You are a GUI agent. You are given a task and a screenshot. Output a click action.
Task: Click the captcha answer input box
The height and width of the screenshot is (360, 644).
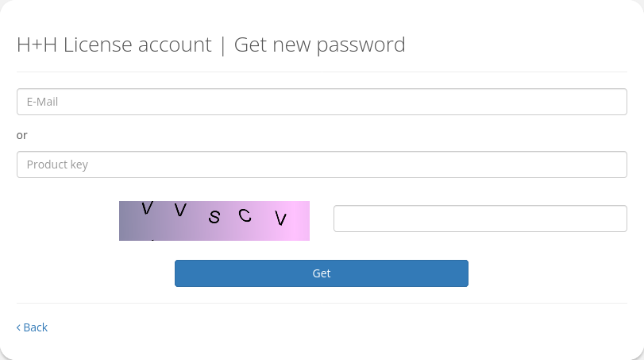[480, 219]
